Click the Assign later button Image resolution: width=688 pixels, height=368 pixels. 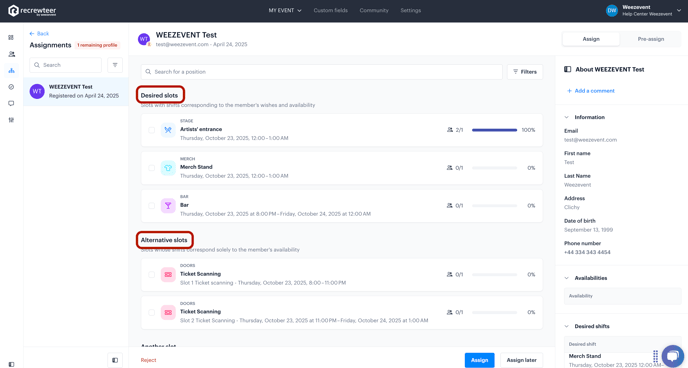point(522,360)
